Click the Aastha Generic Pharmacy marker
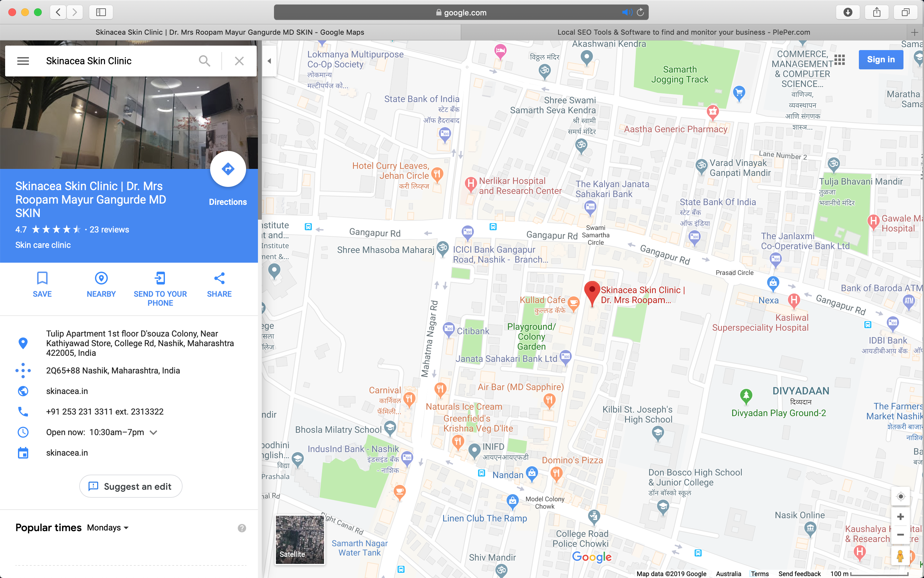924x578 pixels. [713, 112]
